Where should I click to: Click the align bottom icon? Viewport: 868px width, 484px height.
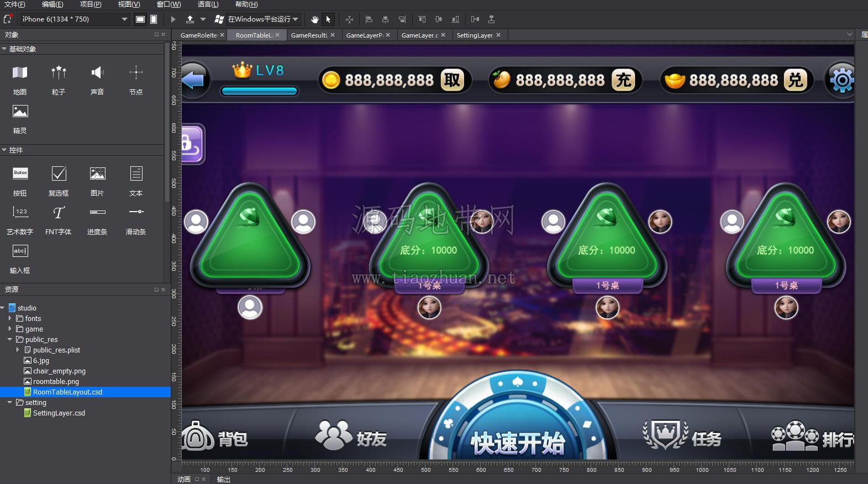tap(455, 19)
